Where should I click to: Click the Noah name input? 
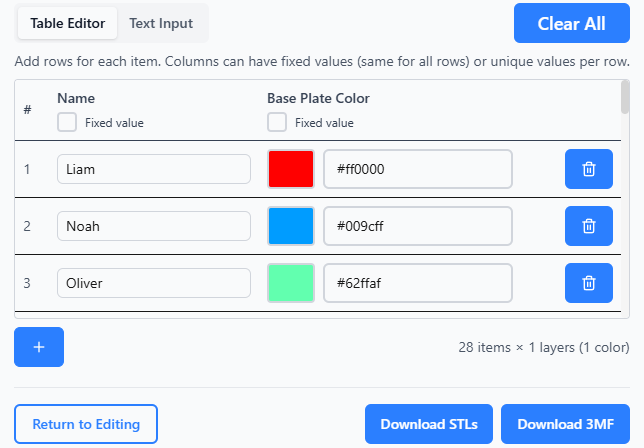click(153, 226)
